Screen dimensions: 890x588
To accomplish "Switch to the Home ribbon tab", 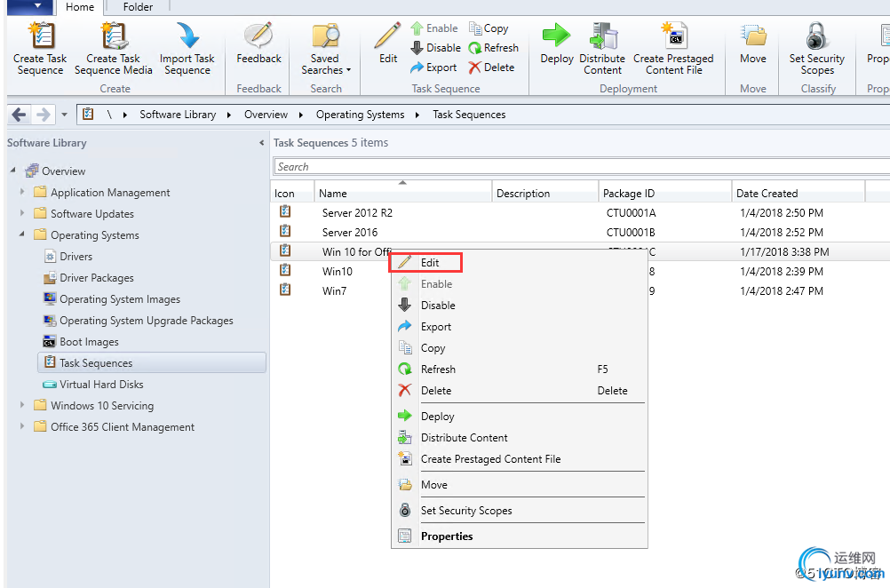I will pyautogui.click(x=80, y=7).
